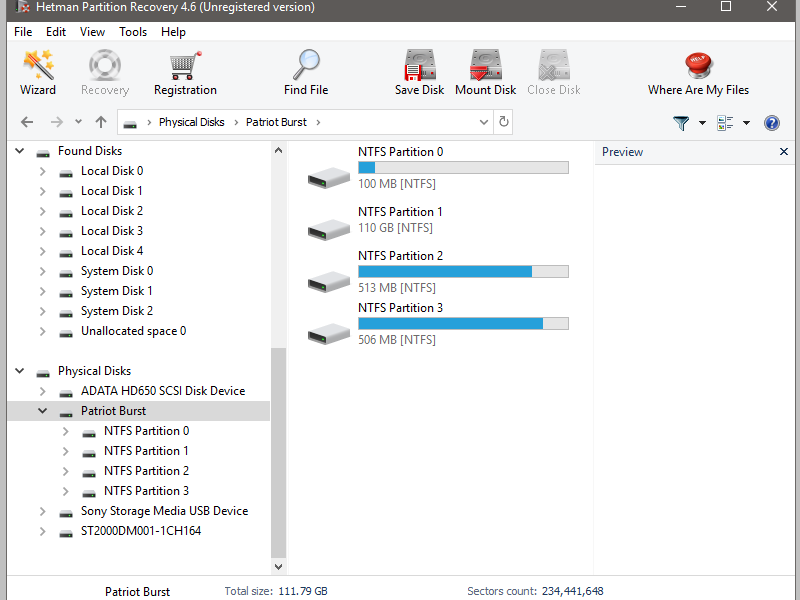Click the blue help question icon
The width and height of the screenshot is (800, 600).
click(x=771, y=123)
